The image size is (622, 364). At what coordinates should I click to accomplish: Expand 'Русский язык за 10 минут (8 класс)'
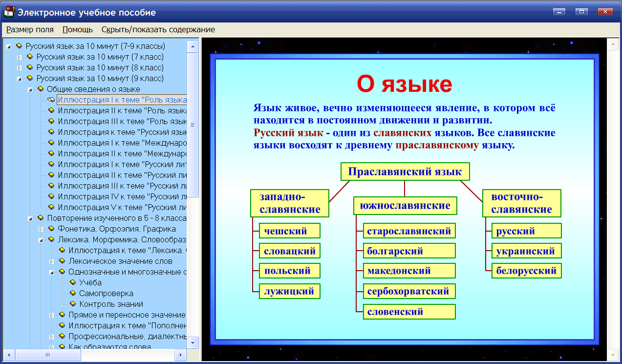20,67
